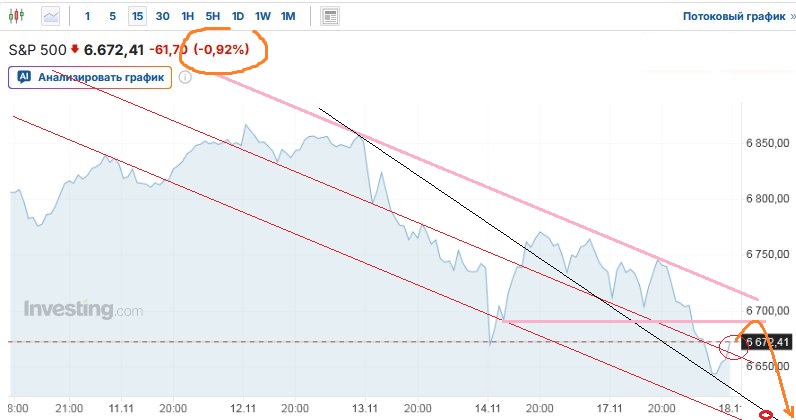Switch to the 30-minute interval

point(162,16)
